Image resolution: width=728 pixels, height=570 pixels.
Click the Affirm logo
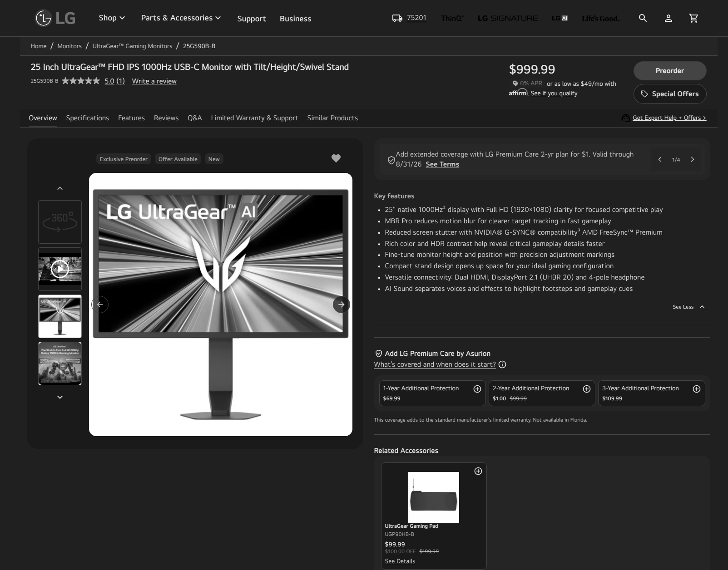[518, 93]
